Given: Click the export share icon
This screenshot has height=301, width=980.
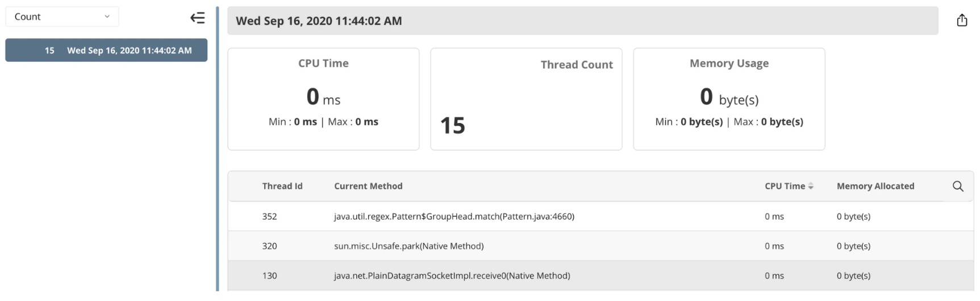Looking at the screenshot, I should coord(961,20).
